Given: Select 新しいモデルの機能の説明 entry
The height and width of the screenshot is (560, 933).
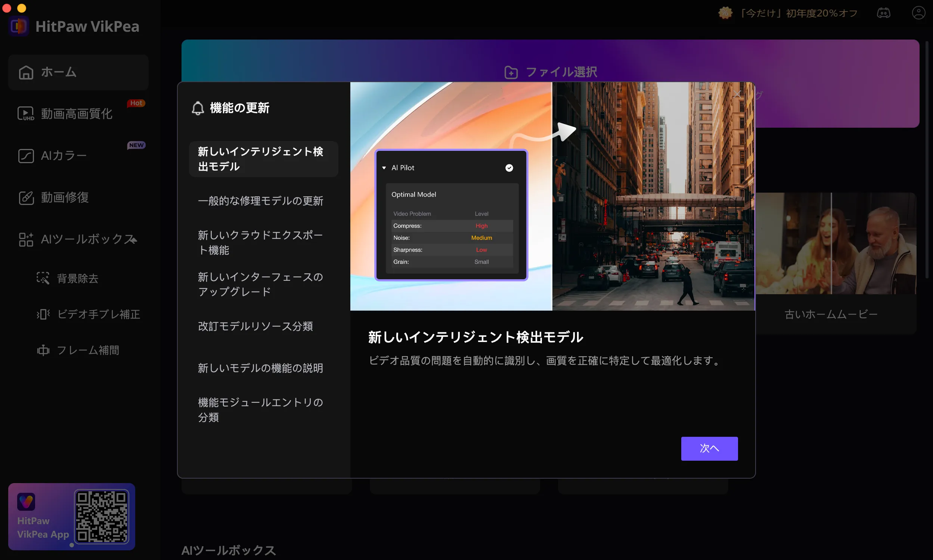Looking at the screenshot, I should (263, 368).
